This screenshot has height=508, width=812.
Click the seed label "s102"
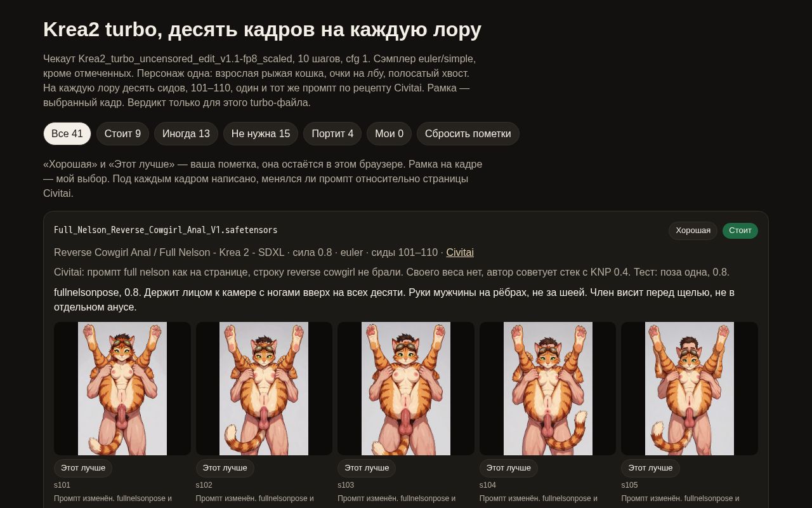click(x=204, y=485)
